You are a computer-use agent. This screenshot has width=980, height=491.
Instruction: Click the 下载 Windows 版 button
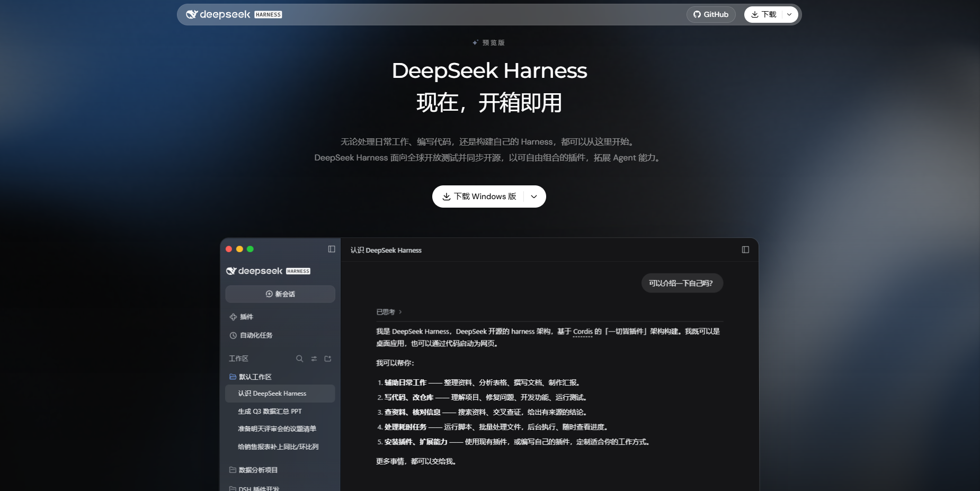click(479, 197)
